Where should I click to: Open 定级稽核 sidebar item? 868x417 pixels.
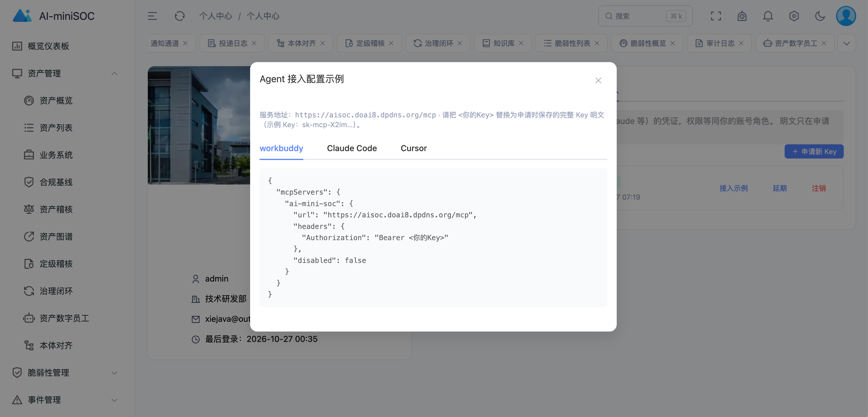click(x=56, y=264)
